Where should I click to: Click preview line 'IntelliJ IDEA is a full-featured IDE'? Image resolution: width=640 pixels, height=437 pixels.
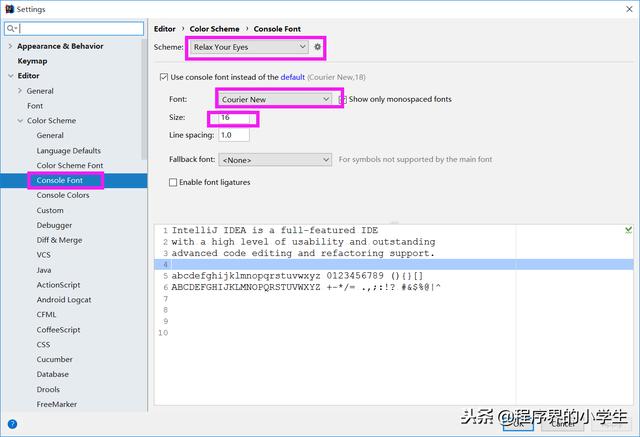click(275, 230)
